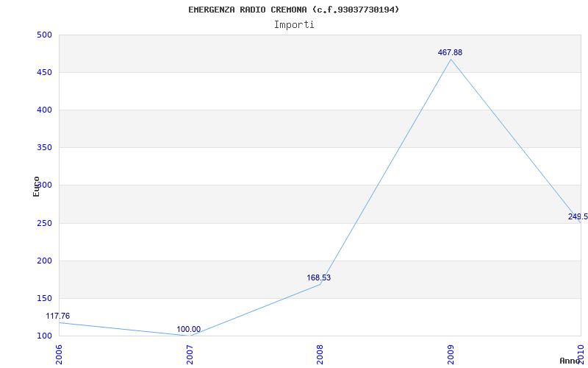Screen dimensions: 588x368
Task: Select the 117.76 data label
Action: click(x=58, y=316)
